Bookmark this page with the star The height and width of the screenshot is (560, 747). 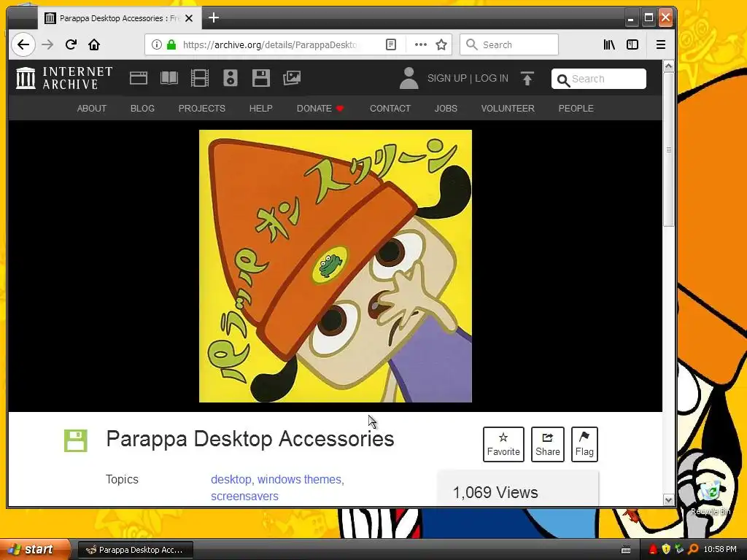tap(441, 44)
